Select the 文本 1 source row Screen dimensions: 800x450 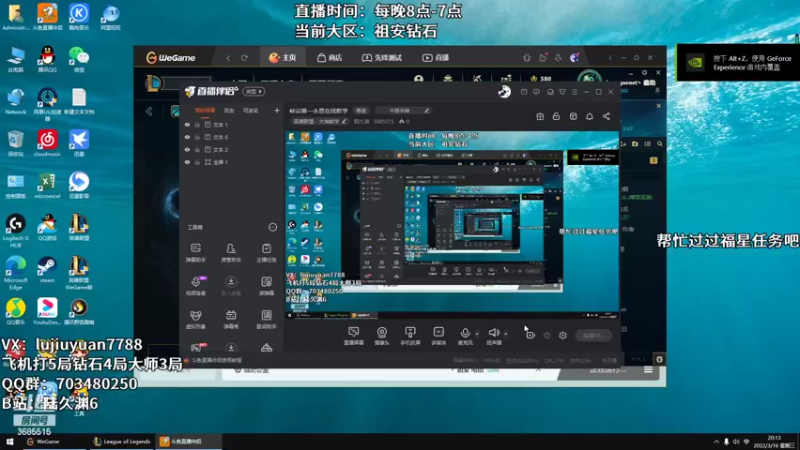click(x=232, y=124)
